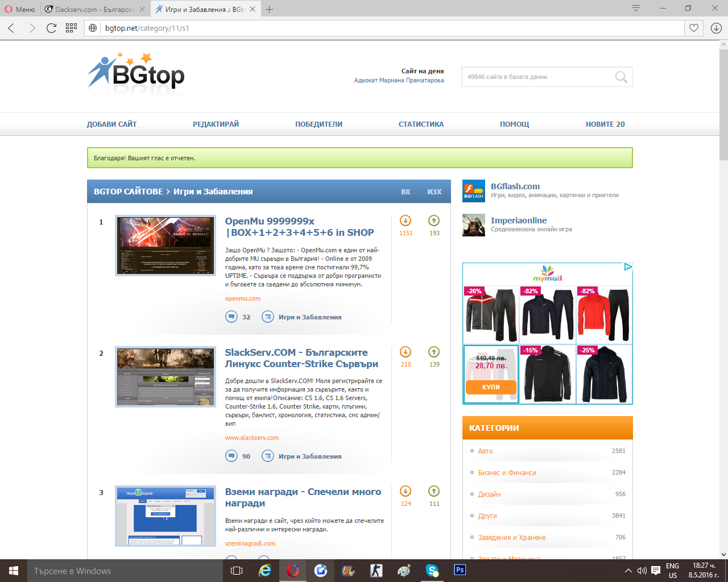Open the Speed Dial grid icon
Screen dimensions: 728x582
71,28
